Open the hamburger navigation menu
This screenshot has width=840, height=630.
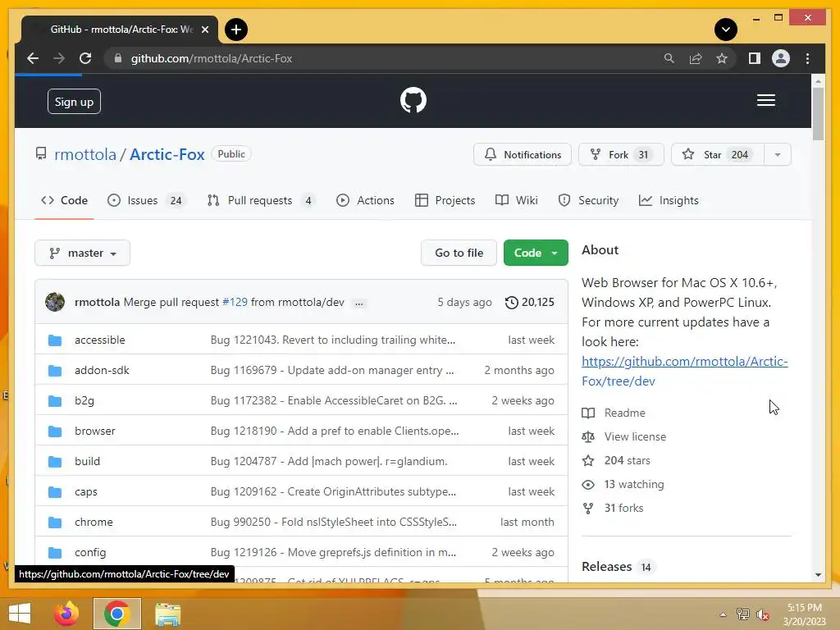[x=765, y=100]
